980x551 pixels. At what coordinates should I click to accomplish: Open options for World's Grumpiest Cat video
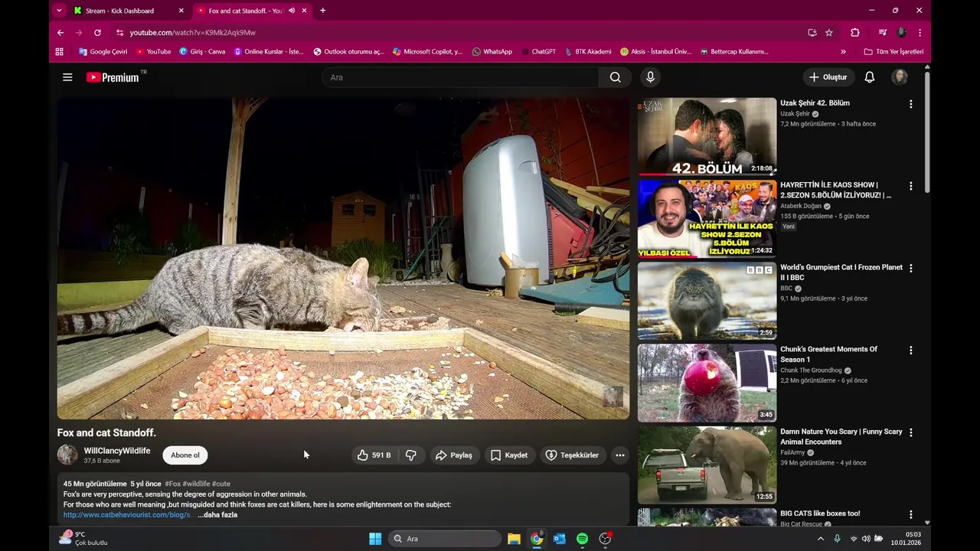click(910, 269)
